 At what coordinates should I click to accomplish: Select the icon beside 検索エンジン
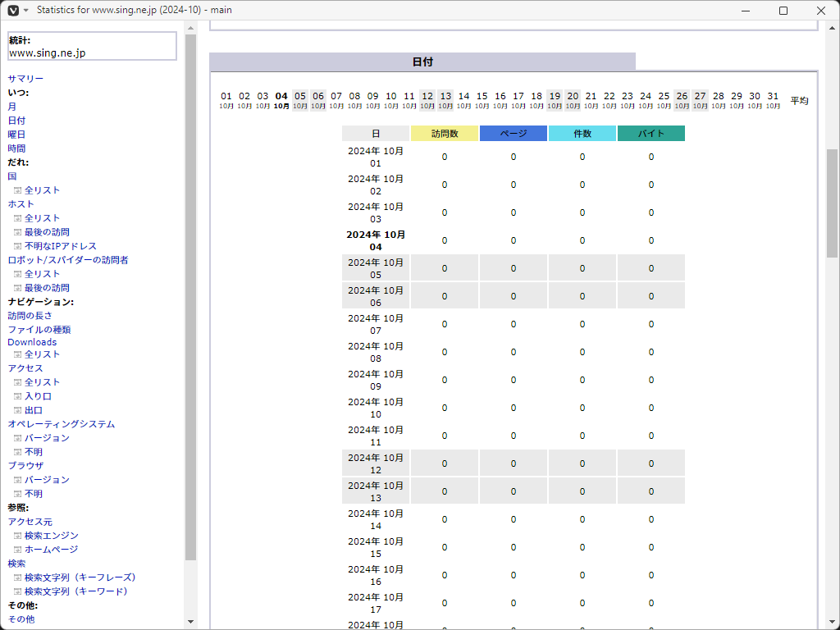click(17, 536)
